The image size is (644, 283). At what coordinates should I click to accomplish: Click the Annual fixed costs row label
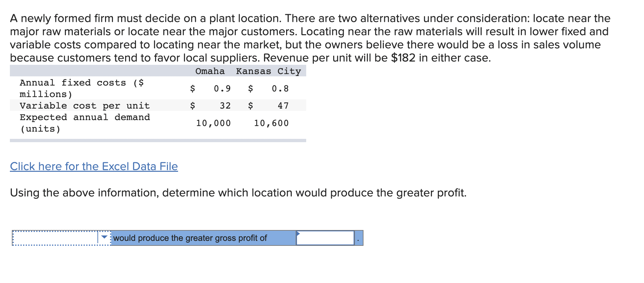82,88
